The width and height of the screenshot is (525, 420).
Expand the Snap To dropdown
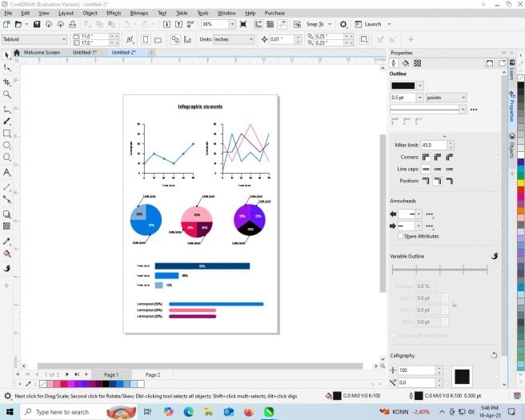tap(330, 24)
